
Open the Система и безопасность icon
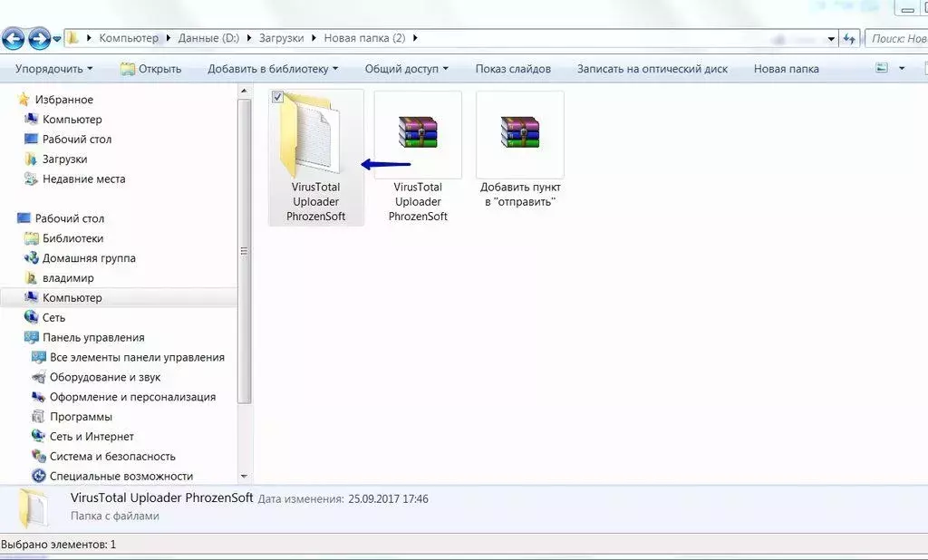(x=38, y=457)
